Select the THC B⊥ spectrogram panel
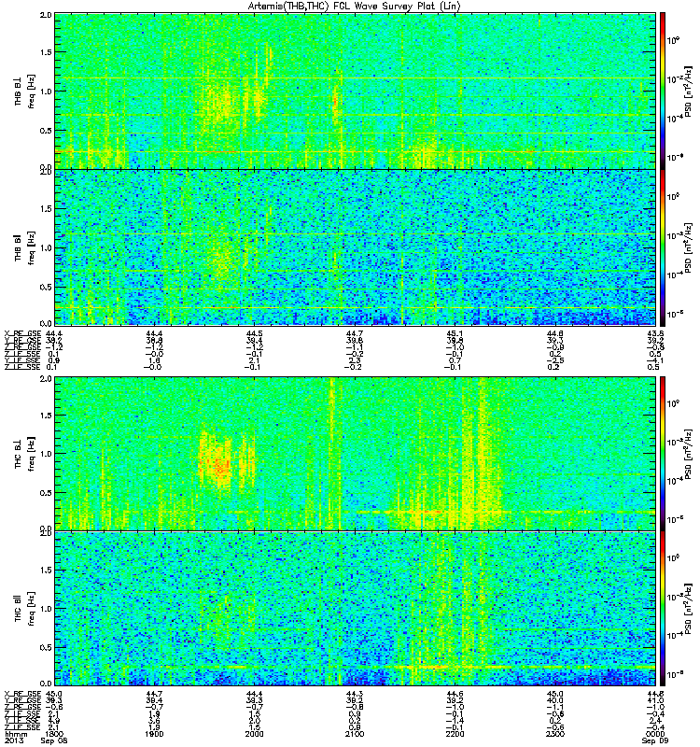This screenshot has width=700, height=747. (356, 454)
